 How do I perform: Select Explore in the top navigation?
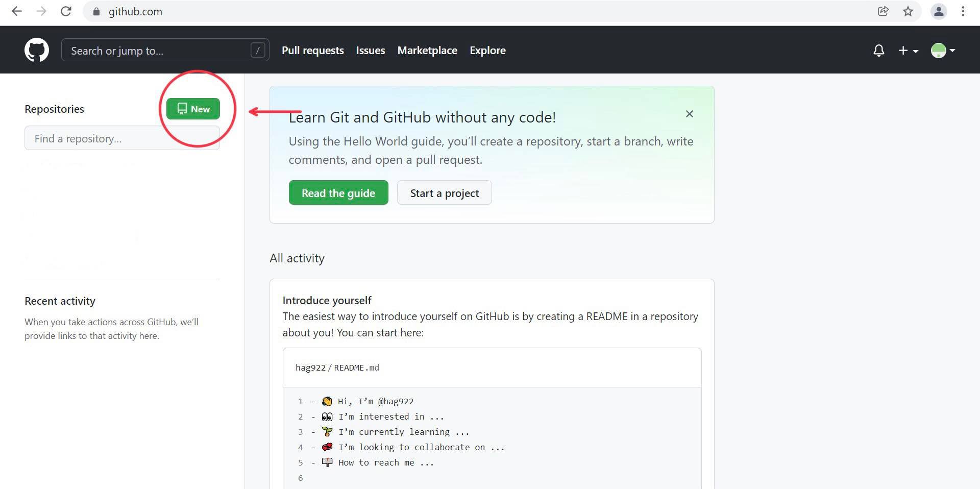coord(487,51)
